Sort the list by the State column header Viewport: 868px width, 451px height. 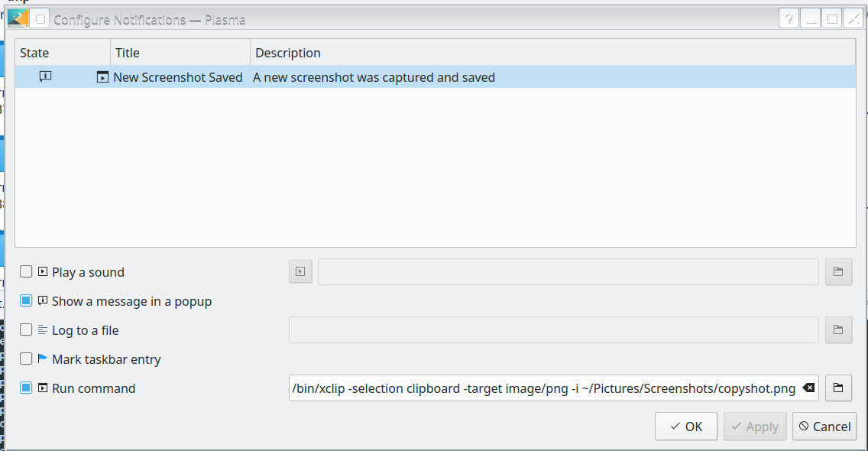(x=63, y=53)
